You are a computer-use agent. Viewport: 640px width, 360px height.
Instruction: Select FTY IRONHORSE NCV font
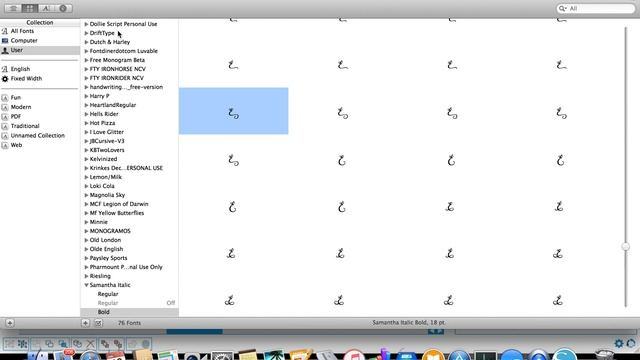(118, 69)
